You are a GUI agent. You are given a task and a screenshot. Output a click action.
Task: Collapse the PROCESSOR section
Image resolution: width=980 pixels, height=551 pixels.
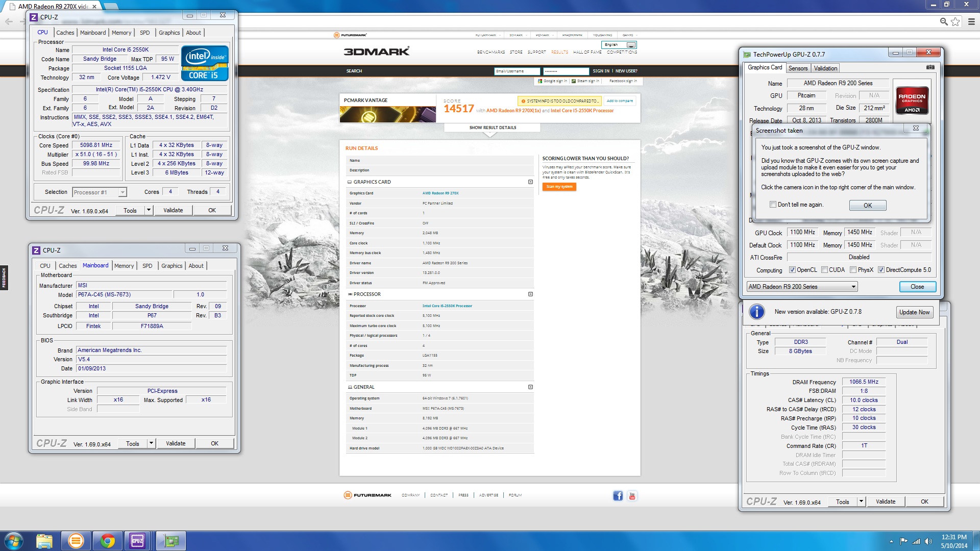pyautogui.click(x=530, y=294)
